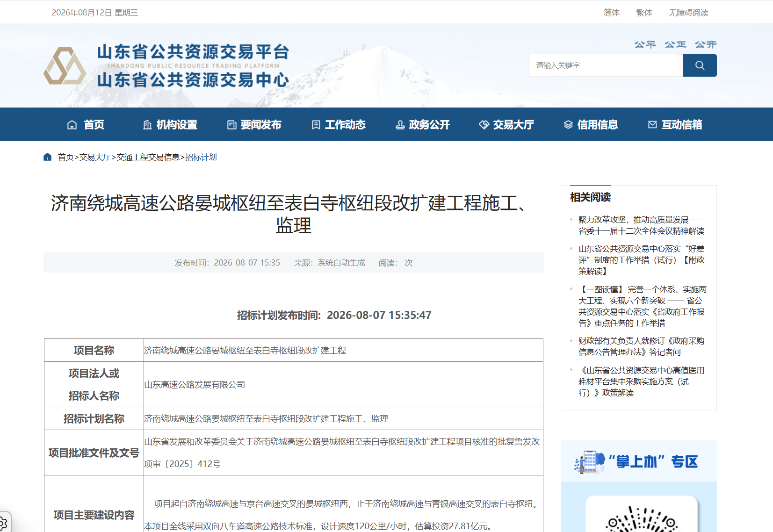
Task: Switch to 繁体 Chinese display
Action: (644, 13)
